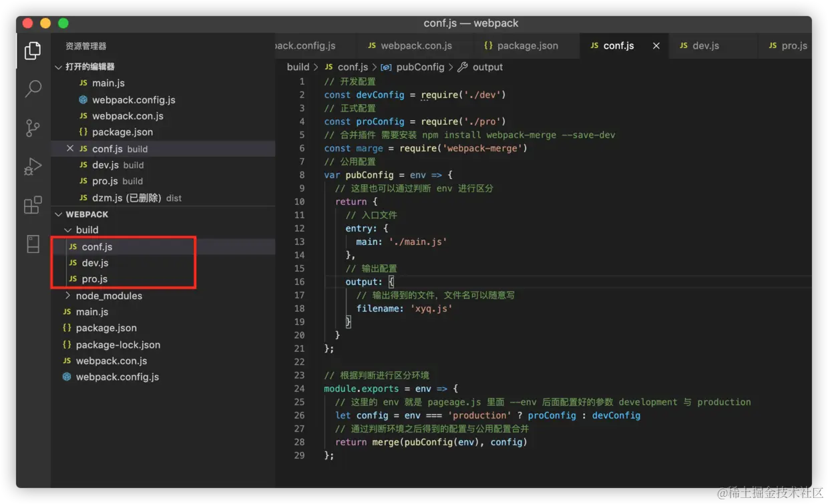Click the './pro' require path
The width and height of the screenshot is (828, 504).
click(483, 121)
